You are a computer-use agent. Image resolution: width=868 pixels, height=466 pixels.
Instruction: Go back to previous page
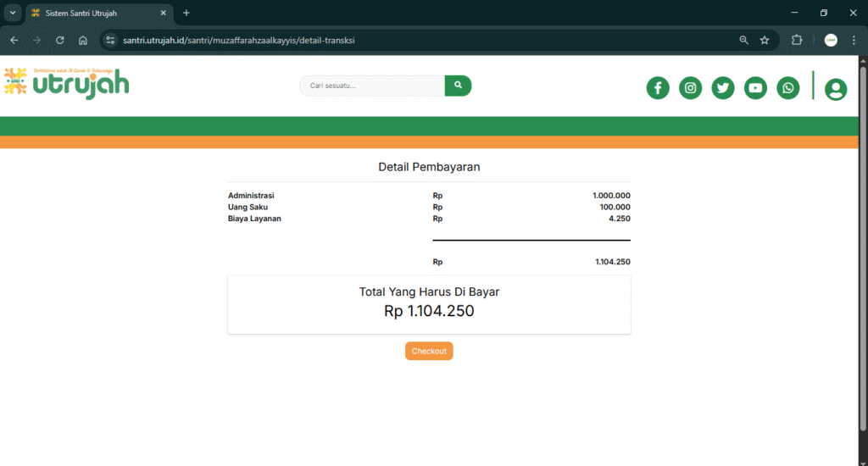click(x=14, y=40)
